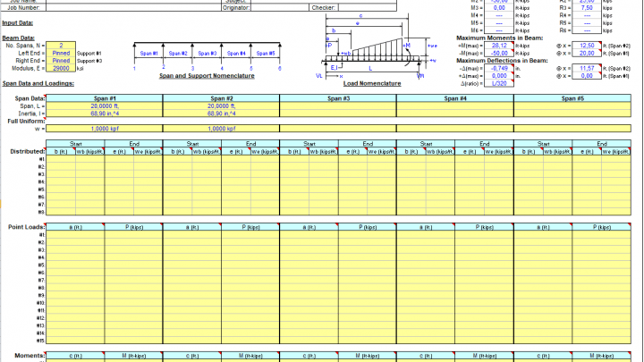Click the Job Number input cell
This screenshot has width=644, height=362.
(133, 8)
